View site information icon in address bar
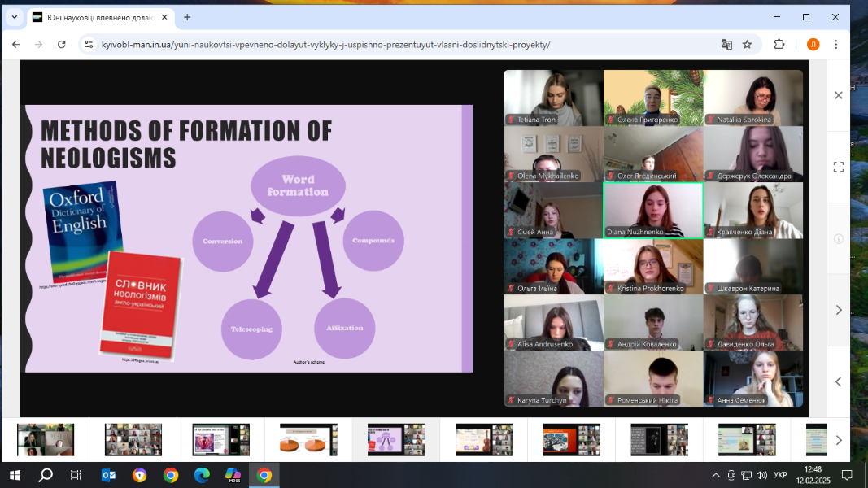868x488 pixels. [89, 44]
